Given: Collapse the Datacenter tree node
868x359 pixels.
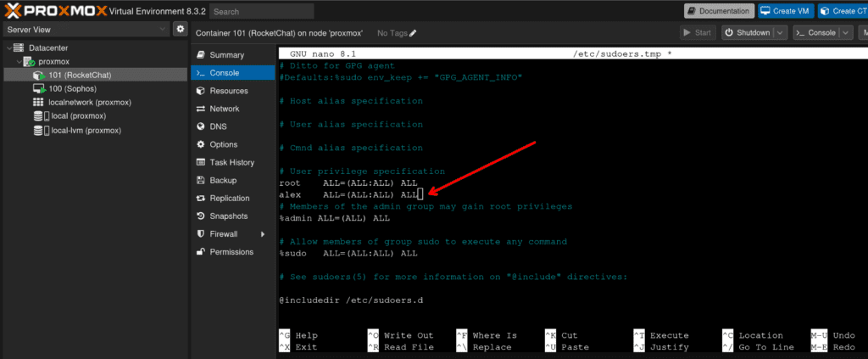Looking at the screenshot, I should click(x=8, y=48).
